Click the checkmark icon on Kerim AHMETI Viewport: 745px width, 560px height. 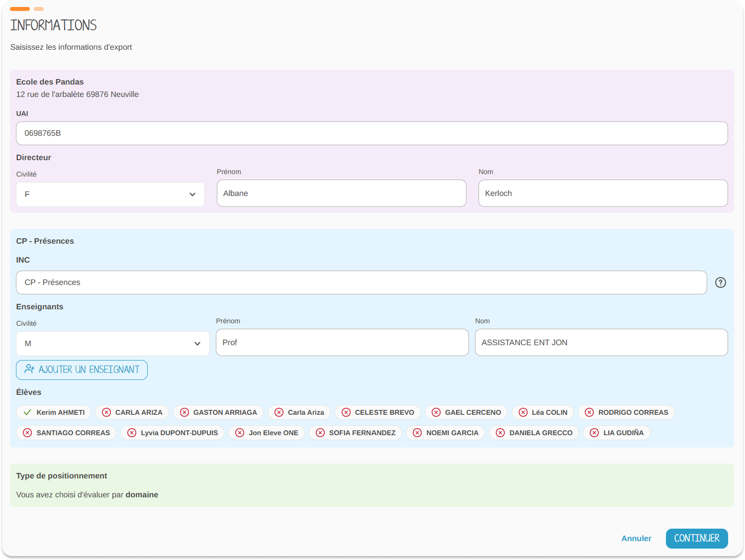(27, 412)
